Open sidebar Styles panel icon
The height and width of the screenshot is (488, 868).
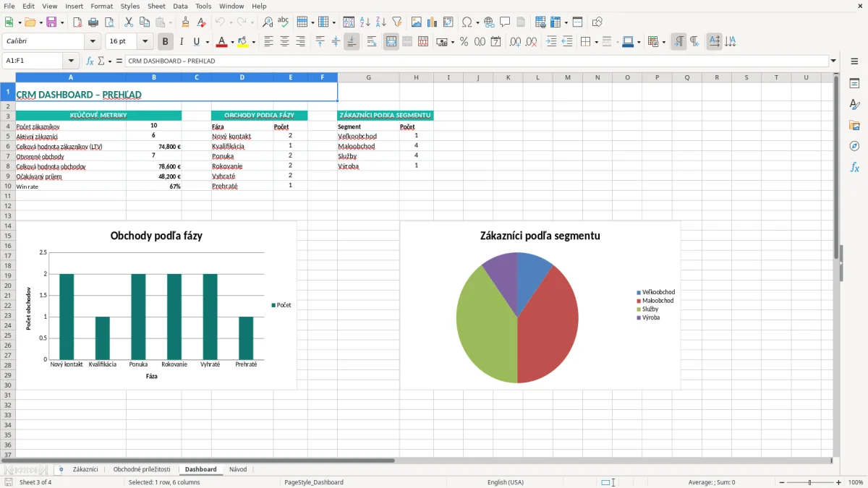[854, 104]
